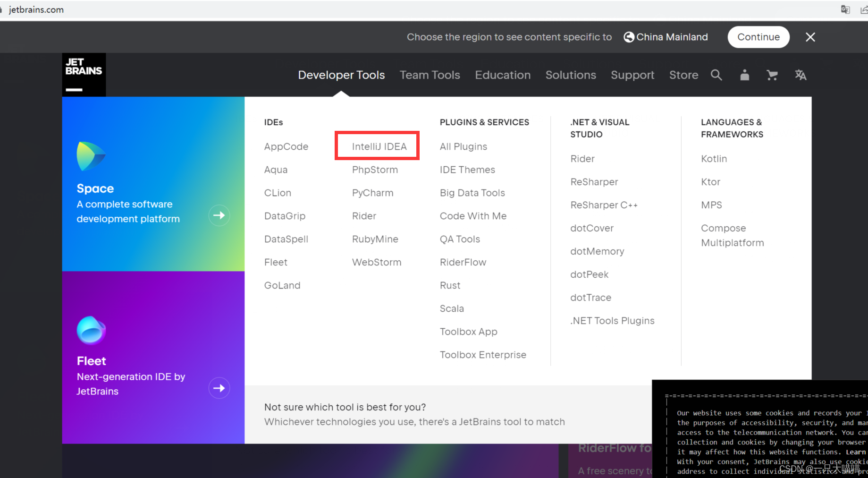Open the Rider link under IDEs
Screen dimensions: 868x478
[x=364, y=216]
